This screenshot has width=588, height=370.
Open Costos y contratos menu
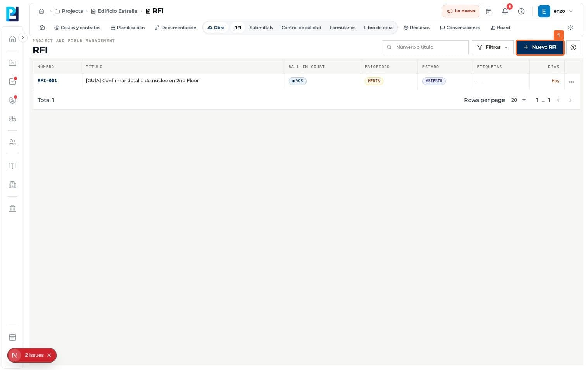coord(77,28)
